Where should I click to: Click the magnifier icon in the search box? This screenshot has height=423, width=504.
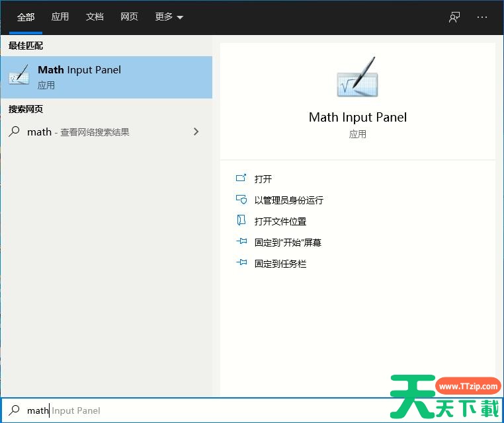coord(14,410)
